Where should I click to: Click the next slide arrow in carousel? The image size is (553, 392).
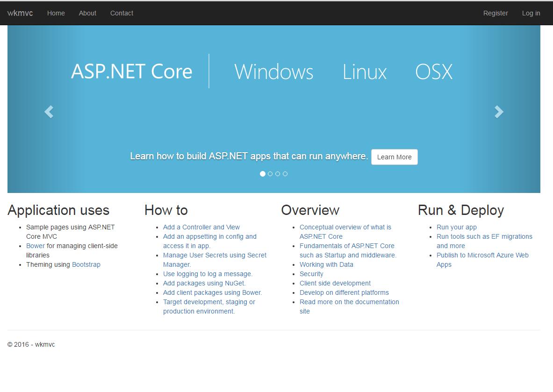499,112
